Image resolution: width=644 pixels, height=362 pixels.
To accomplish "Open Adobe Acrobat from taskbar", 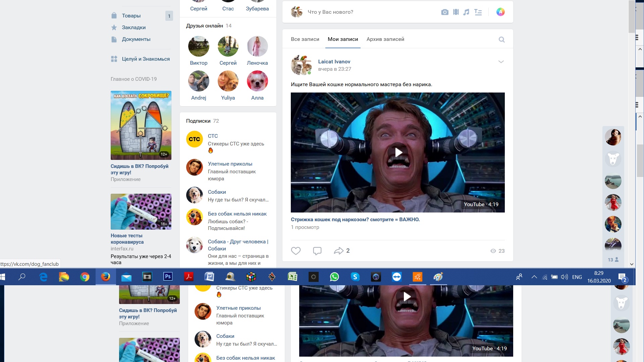I will [189, 277].
